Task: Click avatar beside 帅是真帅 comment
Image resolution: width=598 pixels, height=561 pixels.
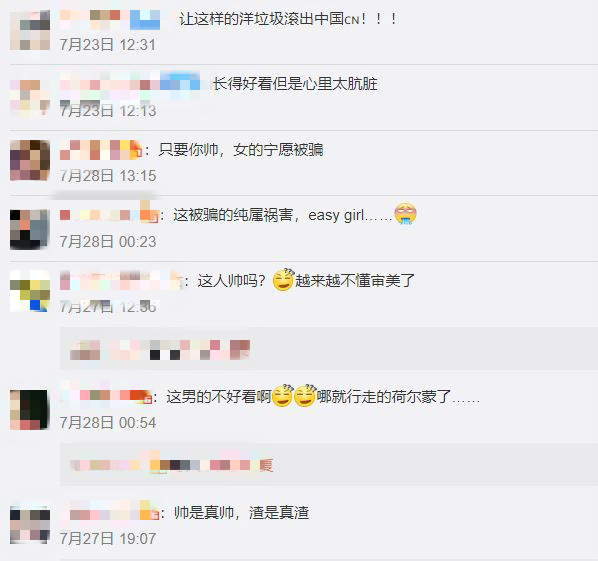Action: pos(30,524)
